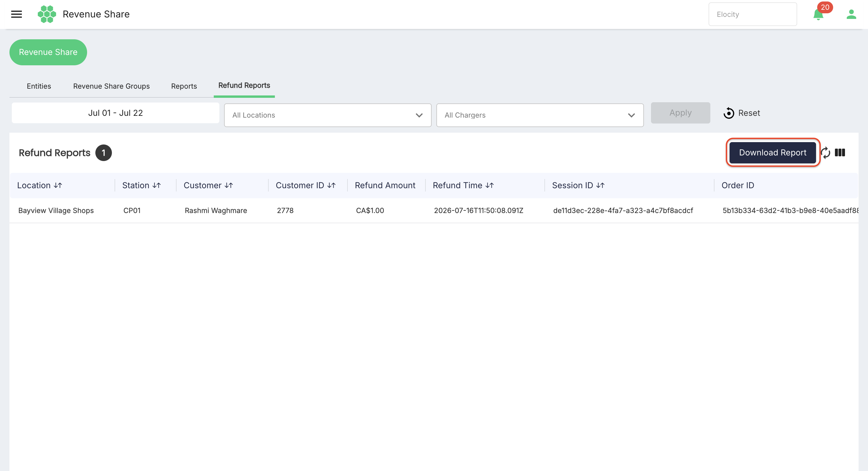Click the Order ID column header

(738, 186)
